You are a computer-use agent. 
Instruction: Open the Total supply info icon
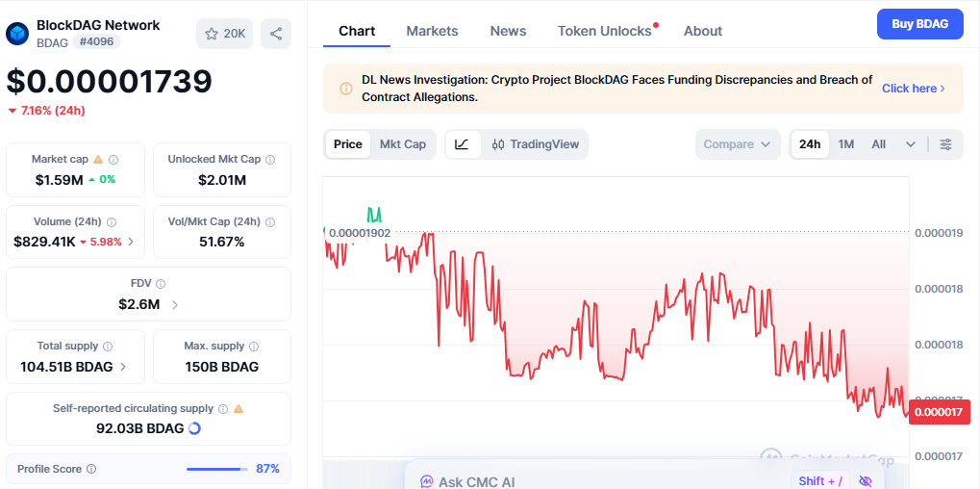pos(108,347)
